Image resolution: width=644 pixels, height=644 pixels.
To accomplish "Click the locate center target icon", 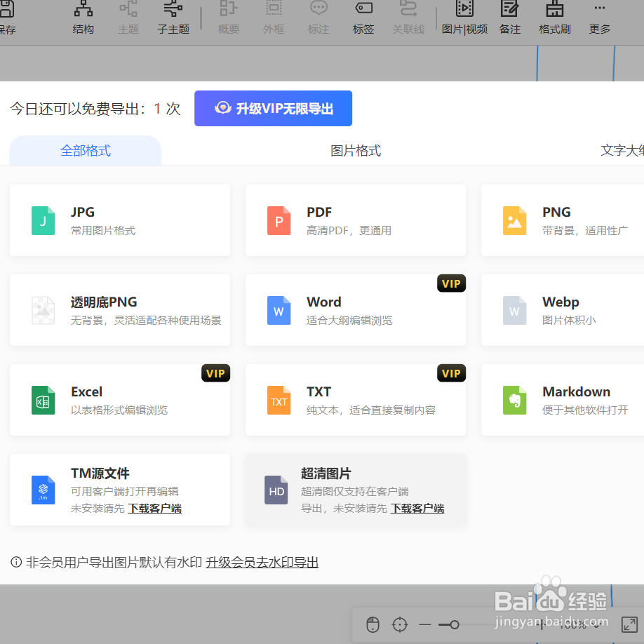I will [400, 624].
